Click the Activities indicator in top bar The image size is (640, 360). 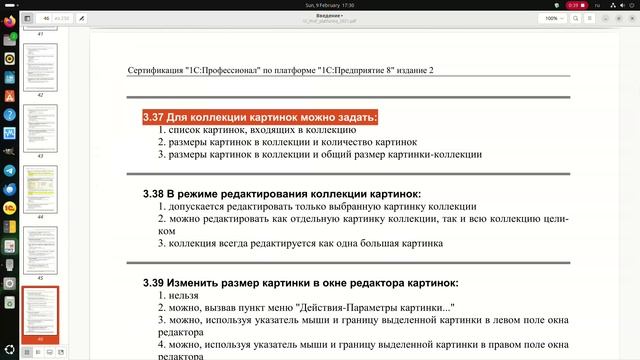pyautogui.click(x=11, y=5)
